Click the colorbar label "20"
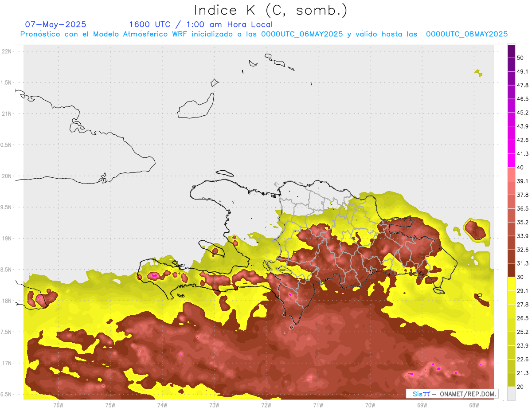Image resolution: width=532 pixels, height=411 pixels. pyautogui.click(x=520, y=386)
